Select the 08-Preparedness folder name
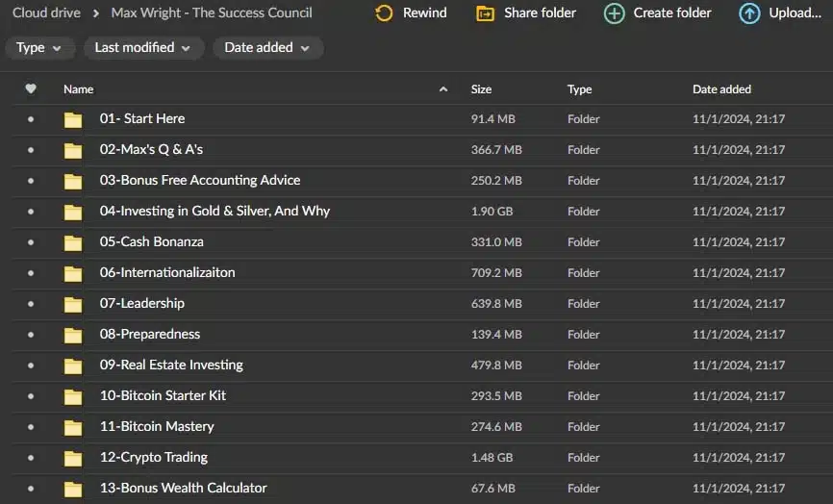 coord(150,334)
